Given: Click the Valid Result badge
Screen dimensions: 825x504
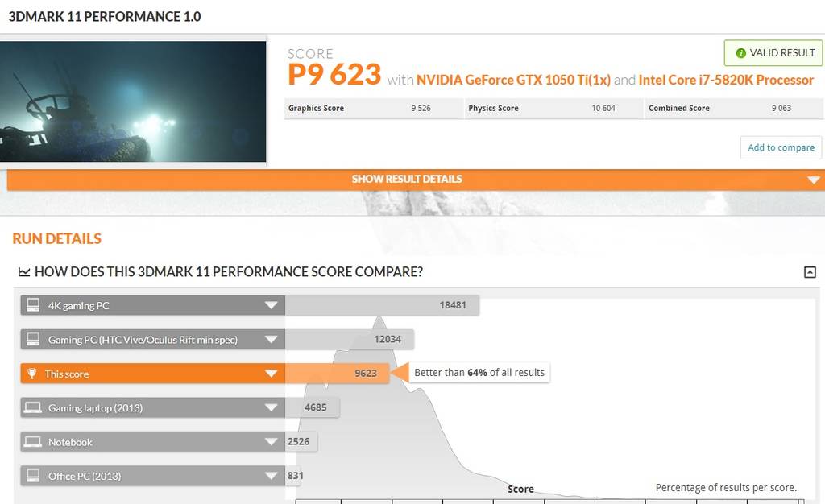Looking at the screenshot, I should pyautogui.click(x=773, y=53).
